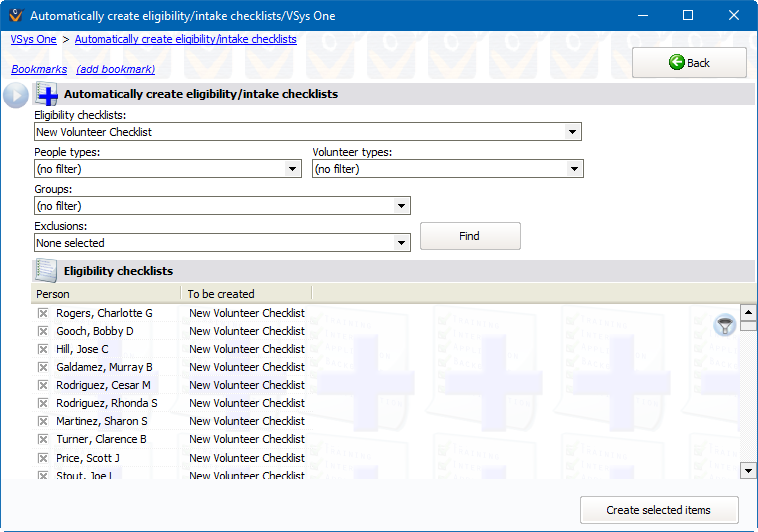Click the funnel filter icon in list

click(725, 325)
